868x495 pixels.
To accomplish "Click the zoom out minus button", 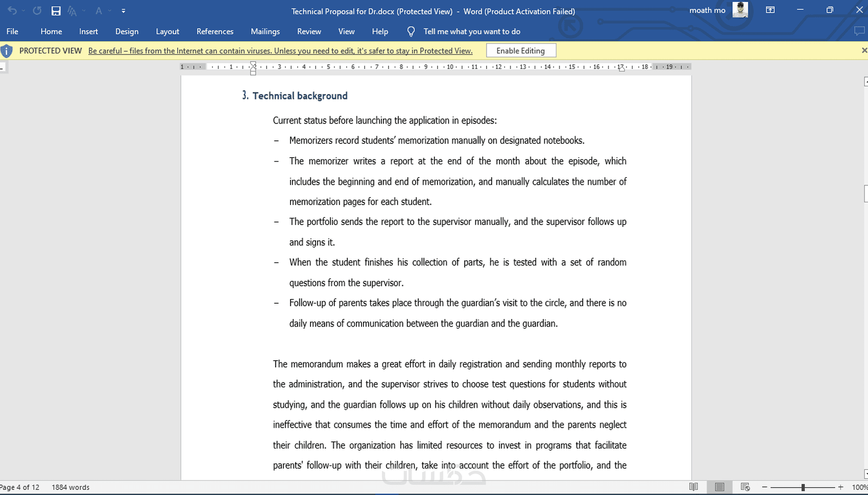I will (764, 487).
